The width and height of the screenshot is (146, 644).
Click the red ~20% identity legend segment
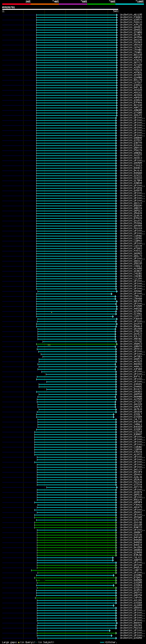[16, 4]
